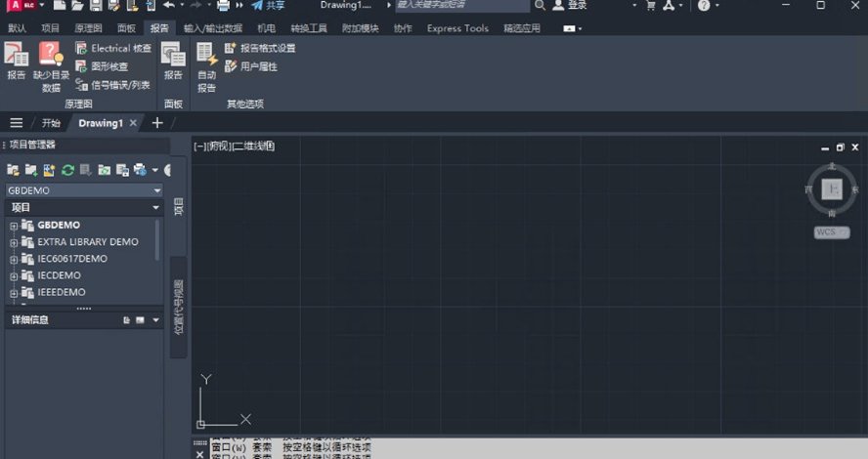Viewport: 868px width, 459px height.
Task: Expand the IEC60617DEMO tree node
Action: 14,259
